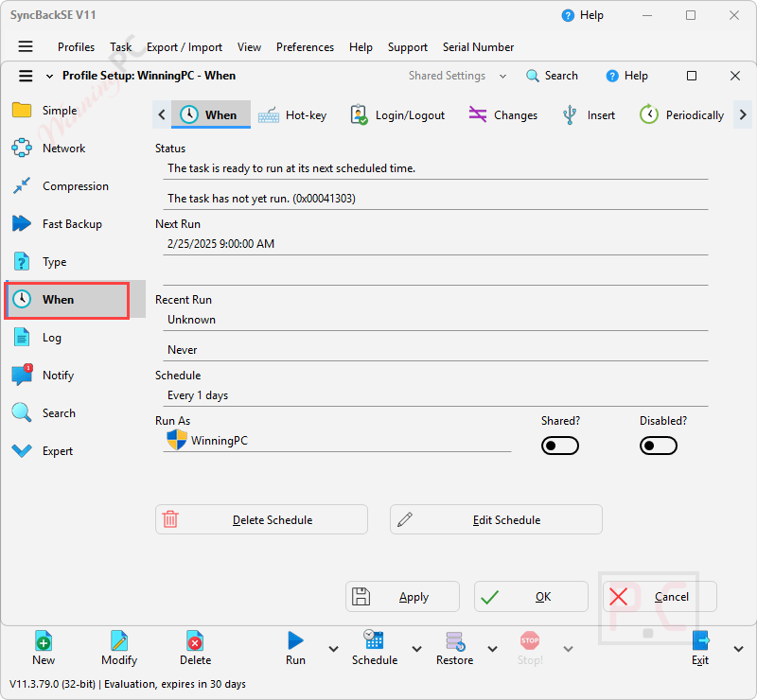Screen dimensions: 757x700
Task: Open the Preferences menu
Action: click(x=305, y=47)
